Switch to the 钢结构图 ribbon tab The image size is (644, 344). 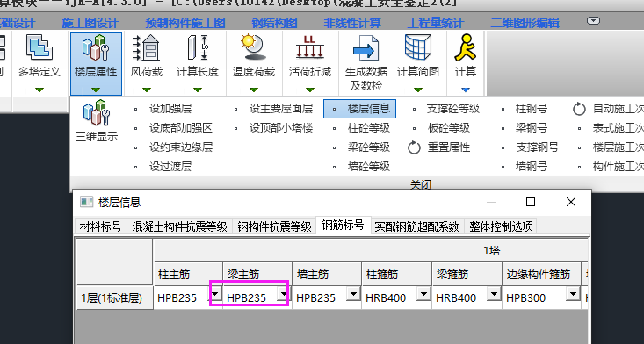(275, 23)
